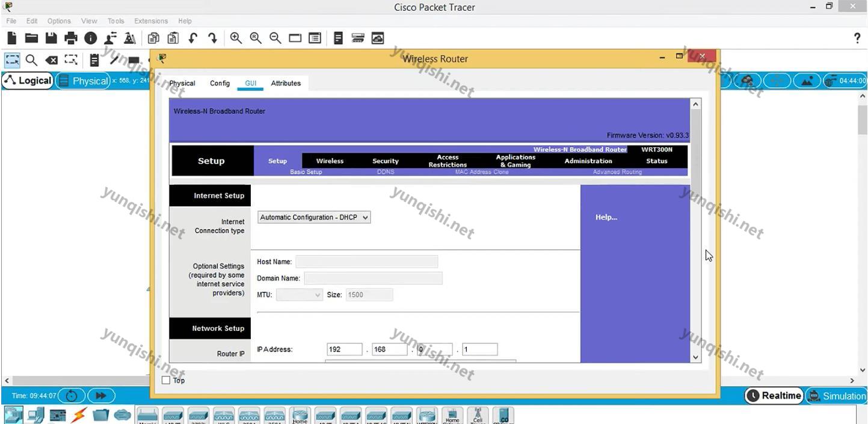
Task: Switch to Physical workspace view
Action: click(83, 81)
